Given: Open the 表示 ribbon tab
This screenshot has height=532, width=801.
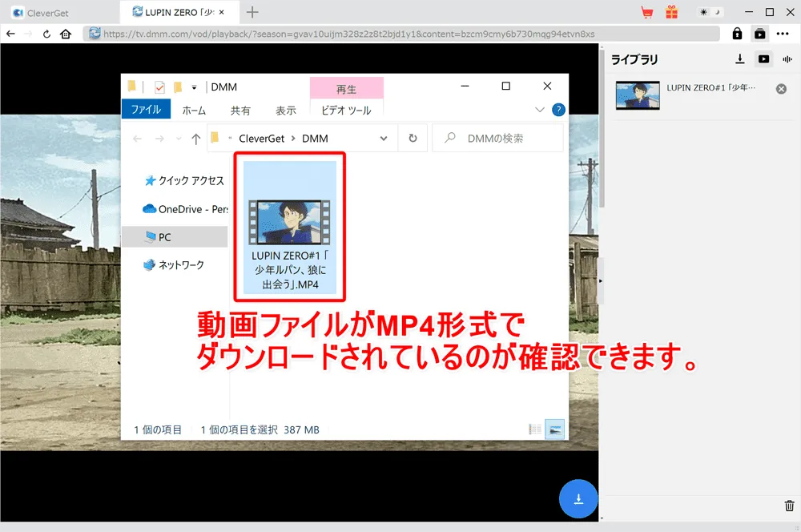Looking at the screenshot, I should [286, 111].
